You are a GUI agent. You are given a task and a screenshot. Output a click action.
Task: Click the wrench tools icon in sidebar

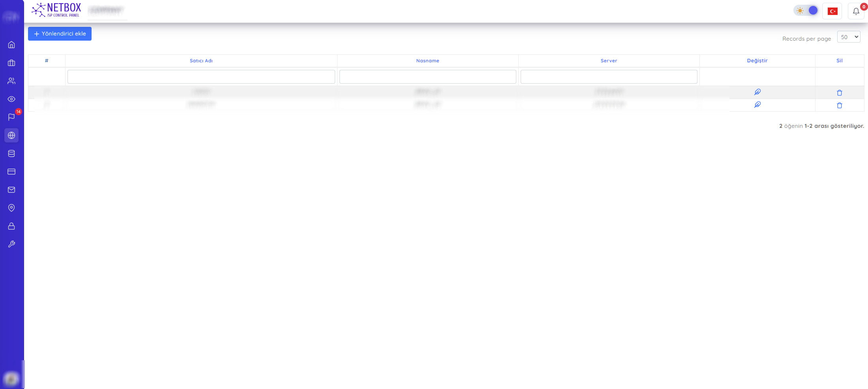(11, 244)
